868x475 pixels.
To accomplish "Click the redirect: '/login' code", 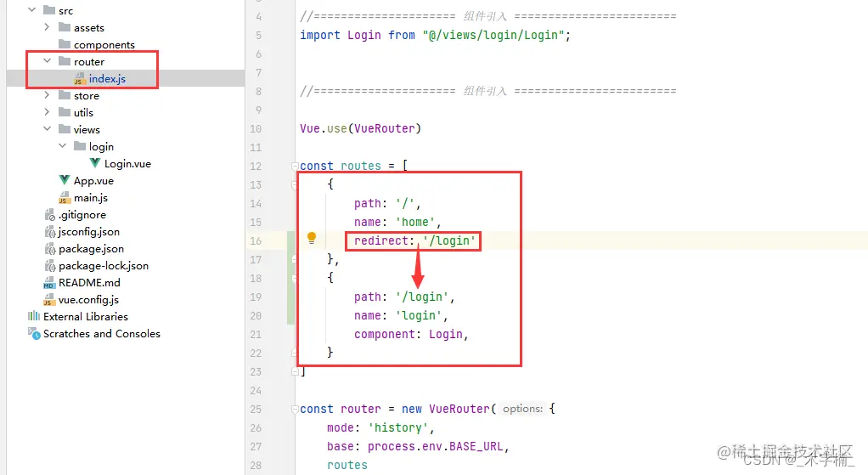I will click(x=415, y=240).
